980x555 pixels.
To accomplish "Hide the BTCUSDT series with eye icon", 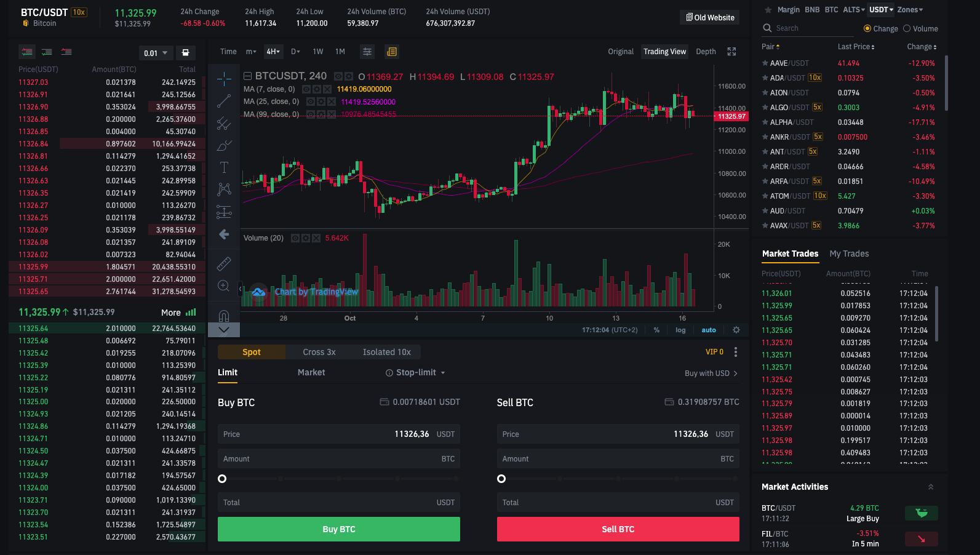I will [x=338, y=77].
